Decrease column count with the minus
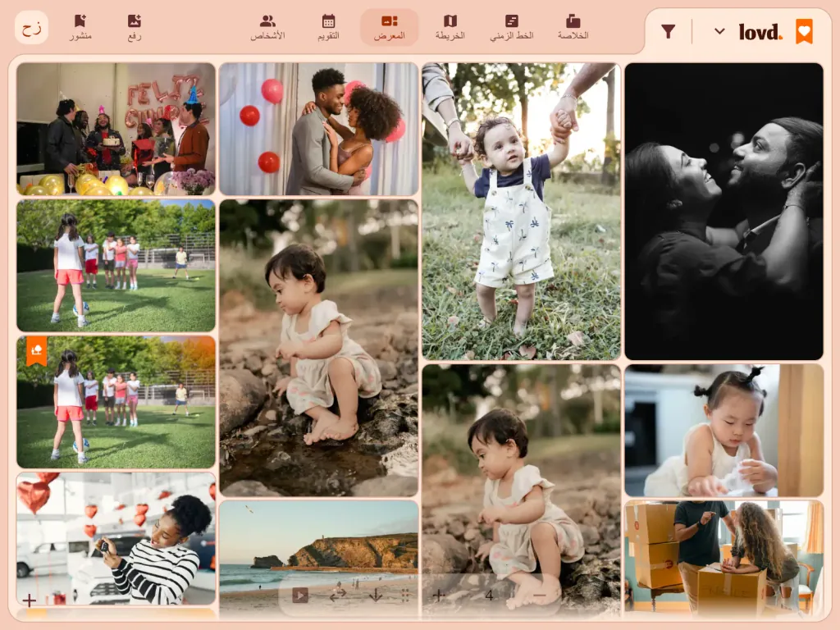The image size is (840, 630). click(x=540, y=596)
